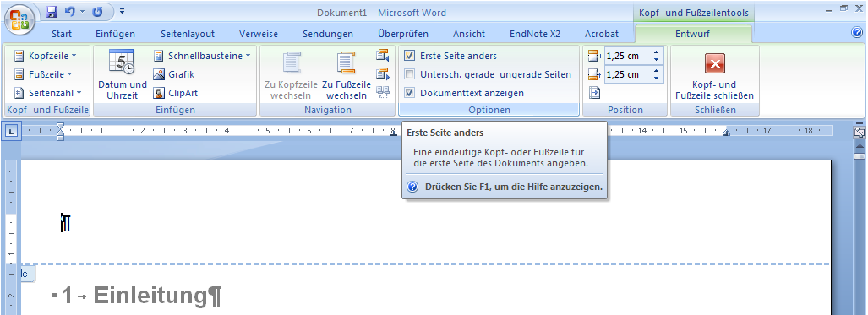Open the Seitenzahl dropdown
Viewport: 868px width, 315px height.
[x=47, y=93]
